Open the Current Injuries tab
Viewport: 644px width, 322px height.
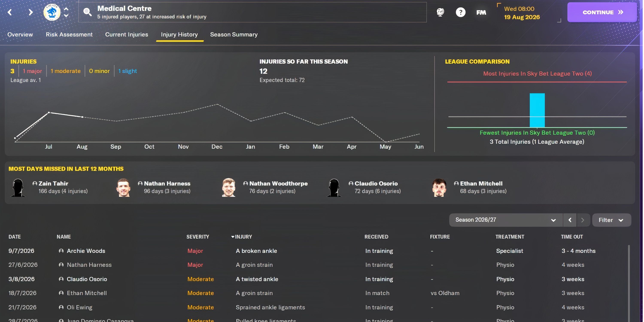pyautogui.click(x=126, y=35)
